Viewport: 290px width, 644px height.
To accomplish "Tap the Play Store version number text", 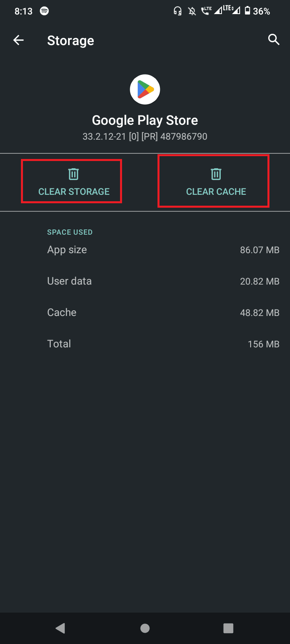I will coord(145,136).
